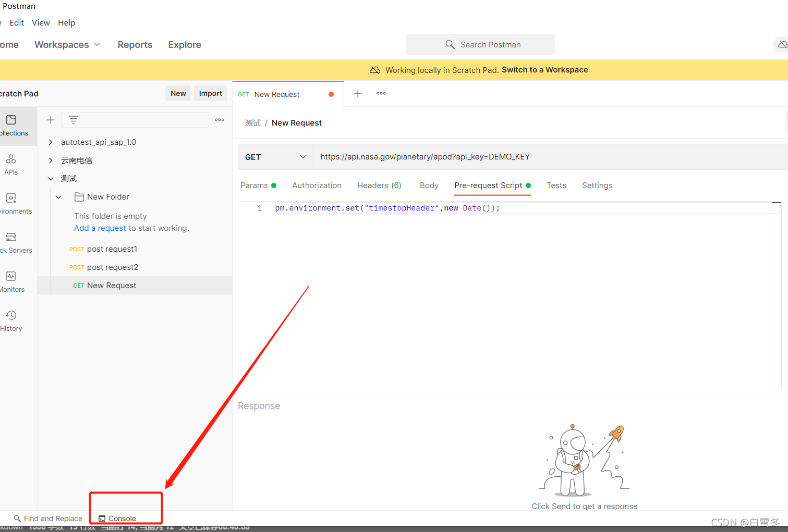Open the View menu
This screenshot has width=788, height=532.
41,23
